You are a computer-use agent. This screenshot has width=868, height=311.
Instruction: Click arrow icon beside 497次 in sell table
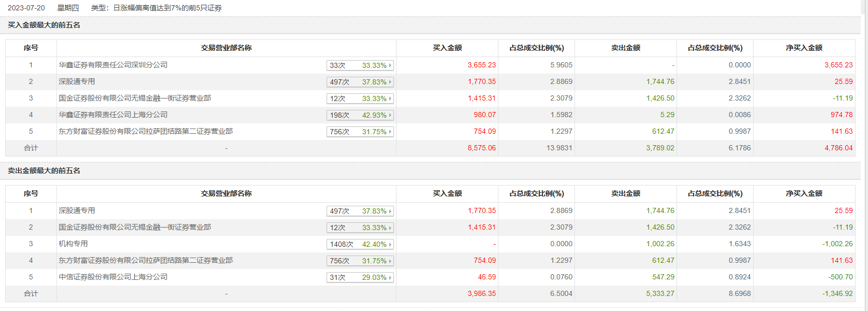coord(390,211)
